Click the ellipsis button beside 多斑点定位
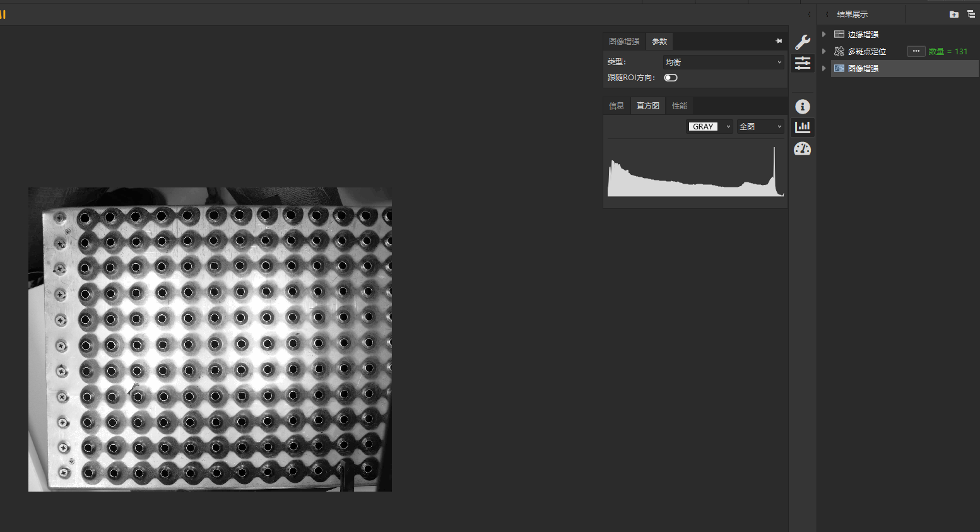This screenshot has width=980, height=532. click(916, 51)
